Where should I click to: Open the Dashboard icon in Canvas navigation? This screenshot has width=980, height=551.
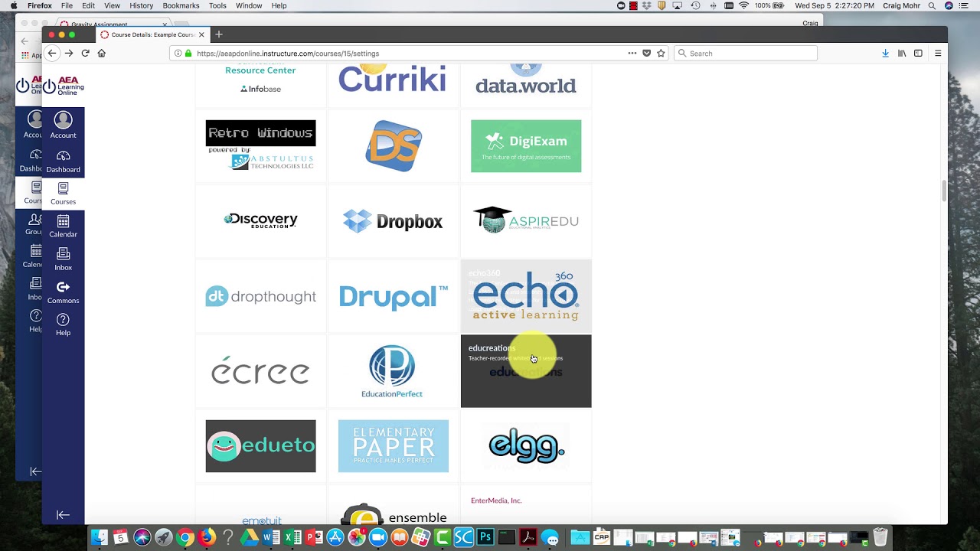63,161
